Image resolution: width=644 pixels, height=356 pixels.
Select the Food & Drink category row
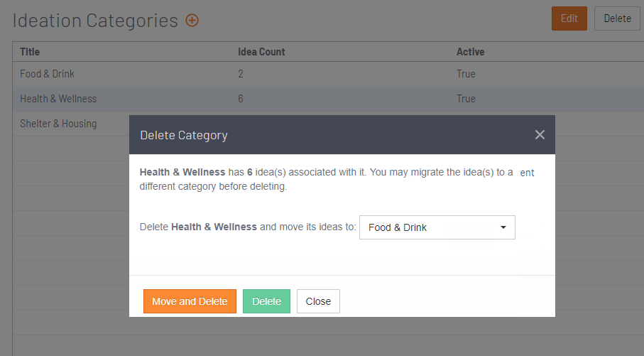328,74
